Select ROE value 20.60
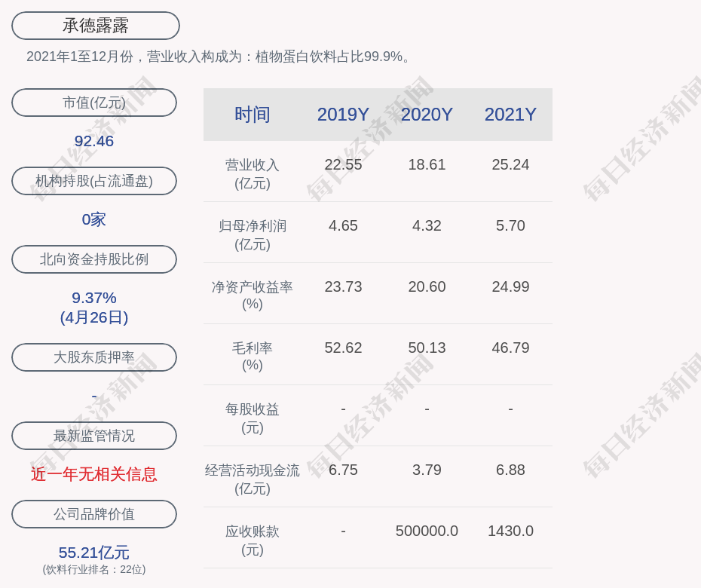This screenshot has height=588, width=701. [x=427, y=286]
